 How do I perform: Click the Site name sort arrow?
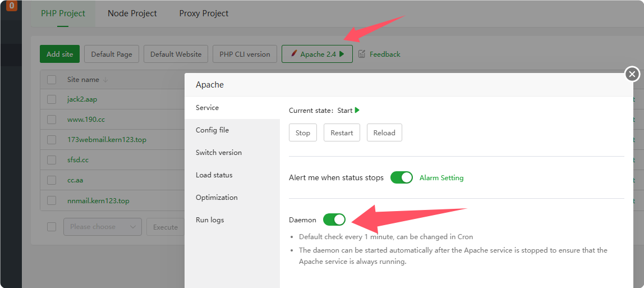point(105,80)
